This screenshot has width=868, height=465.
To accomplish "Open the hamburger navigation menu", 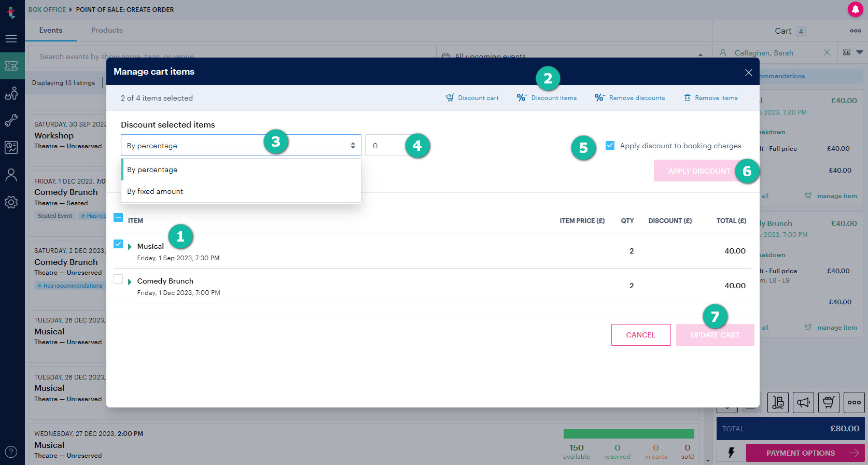I will point(11,38).
